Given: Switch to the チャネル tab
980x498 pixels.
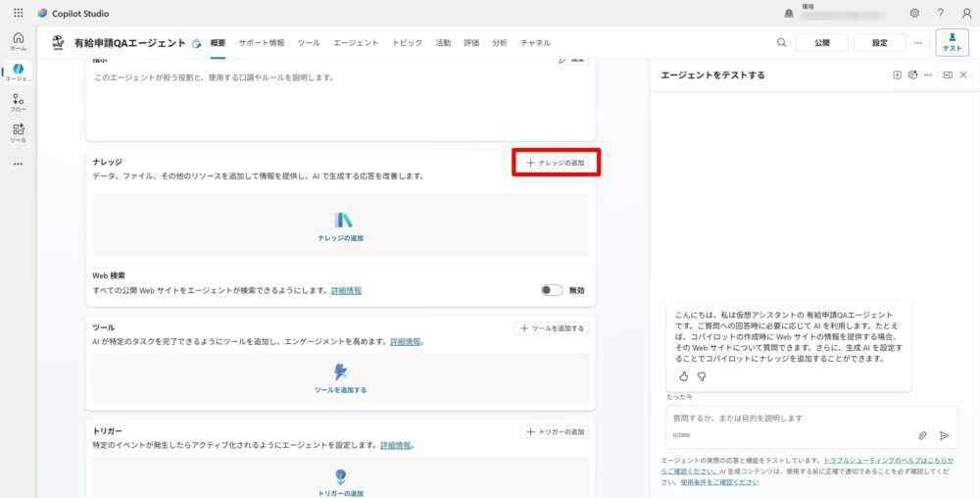Looking at the screenshot, I should point(535,43).
